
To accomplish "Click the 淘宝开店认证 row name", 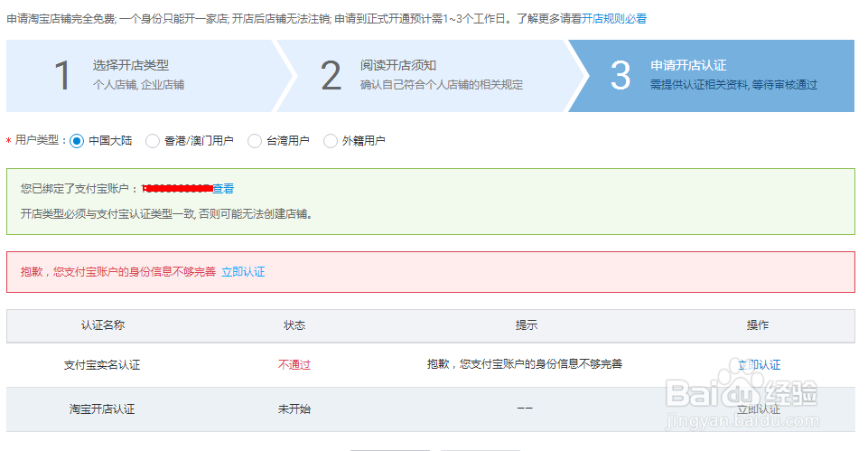I will 102,409.
